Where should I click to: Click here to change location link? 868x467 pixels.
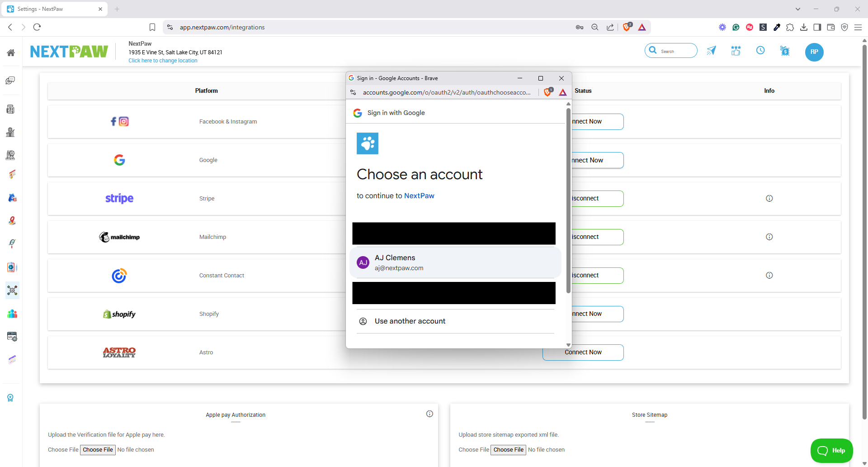163,61
